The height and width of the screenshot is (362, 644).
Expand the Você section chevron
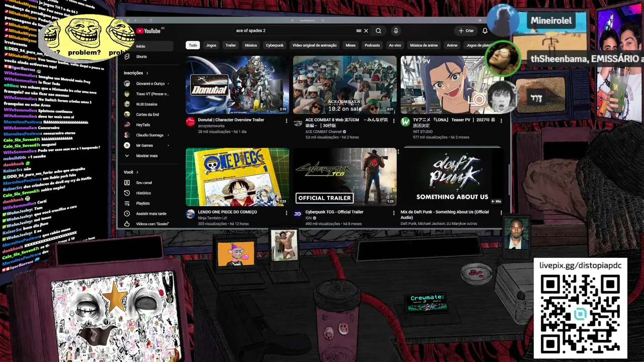(x=137, y=172)
